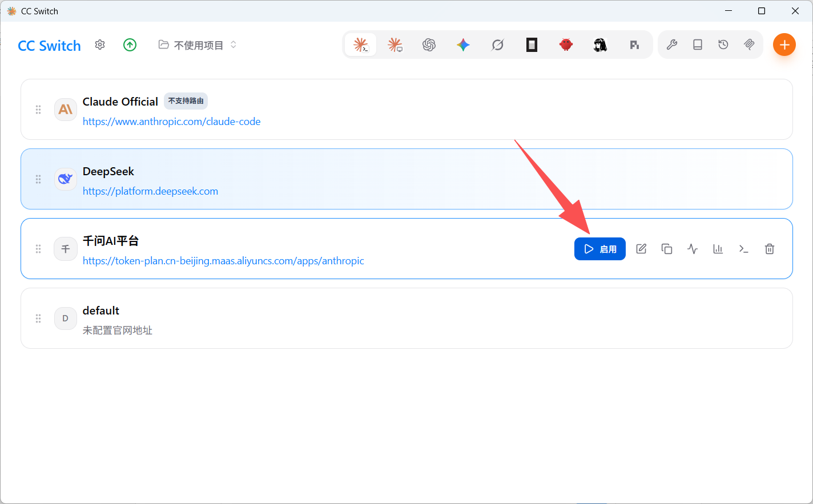The height and width of the screenshot is (504, 813).
Task: Switch to the Claude Desktop app tab
Action: click(395, 45)
